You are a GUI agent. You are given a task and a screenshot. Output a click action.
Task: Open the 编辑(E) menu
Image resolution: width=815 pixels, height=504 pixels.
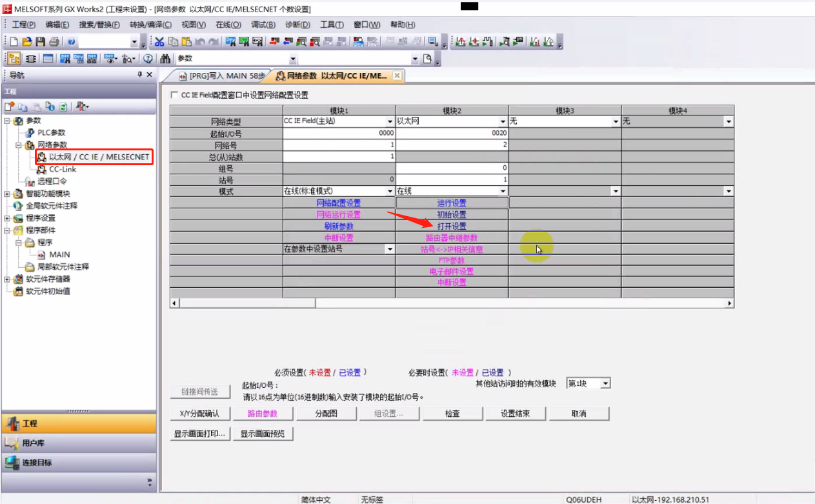click(57, 25)
